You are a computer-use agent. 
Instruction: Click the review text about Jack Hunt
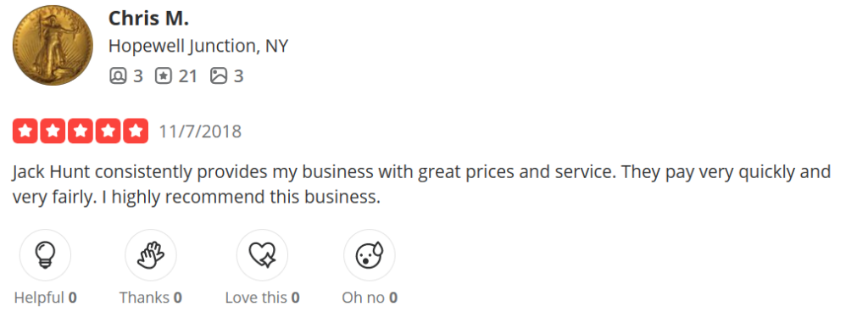click(x=421, y=185)
